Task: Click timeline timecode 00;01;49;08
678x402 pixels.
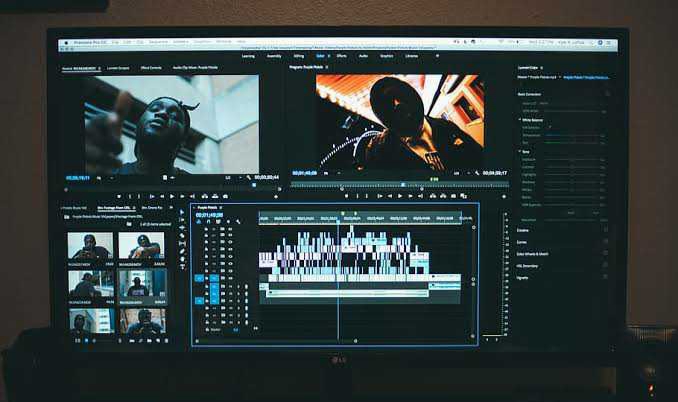Action: click(x=209, y=215)
